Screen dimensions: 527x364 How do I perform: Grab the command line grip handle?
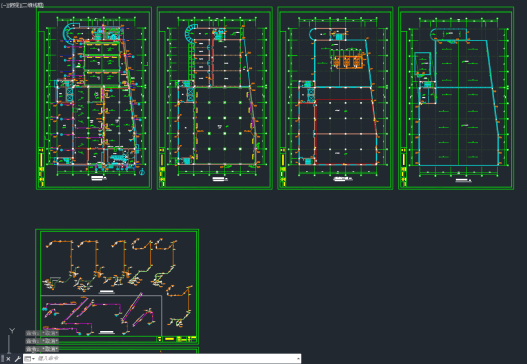(2, 359)
